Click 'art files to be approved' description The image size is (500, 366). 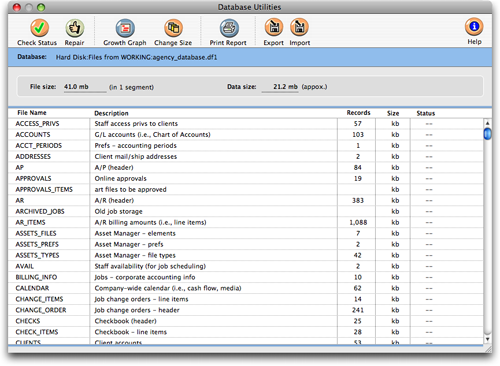click(130, 189)
